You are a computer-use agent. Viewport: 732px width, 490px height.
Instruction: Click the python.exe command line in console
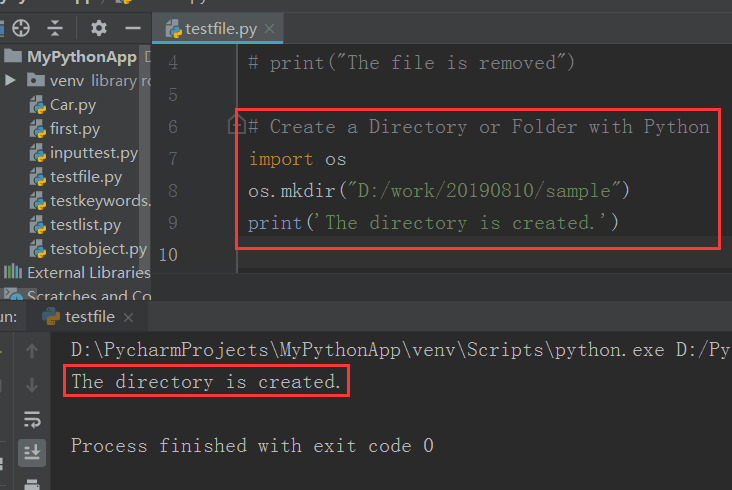pyautogui.click(x=401, y=350)
